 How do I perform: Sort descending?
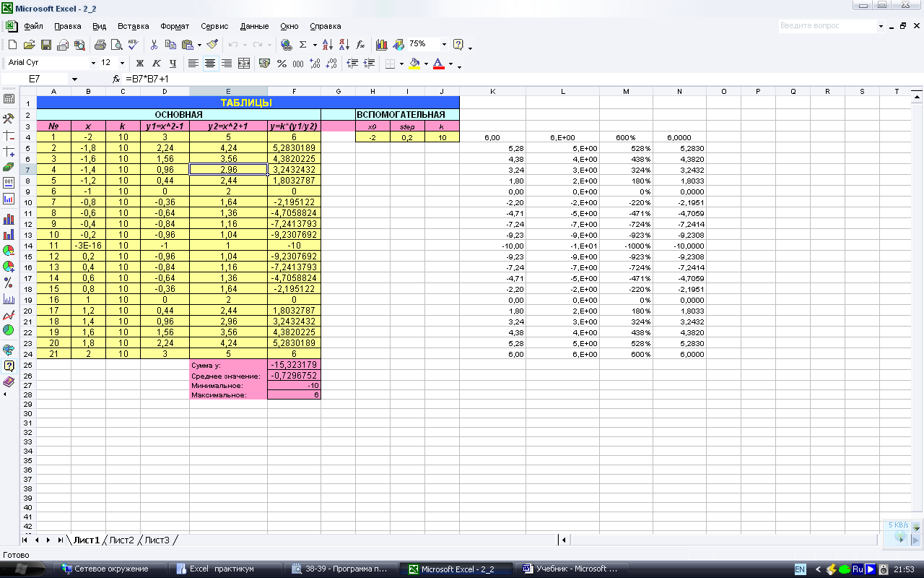(344, 45)
